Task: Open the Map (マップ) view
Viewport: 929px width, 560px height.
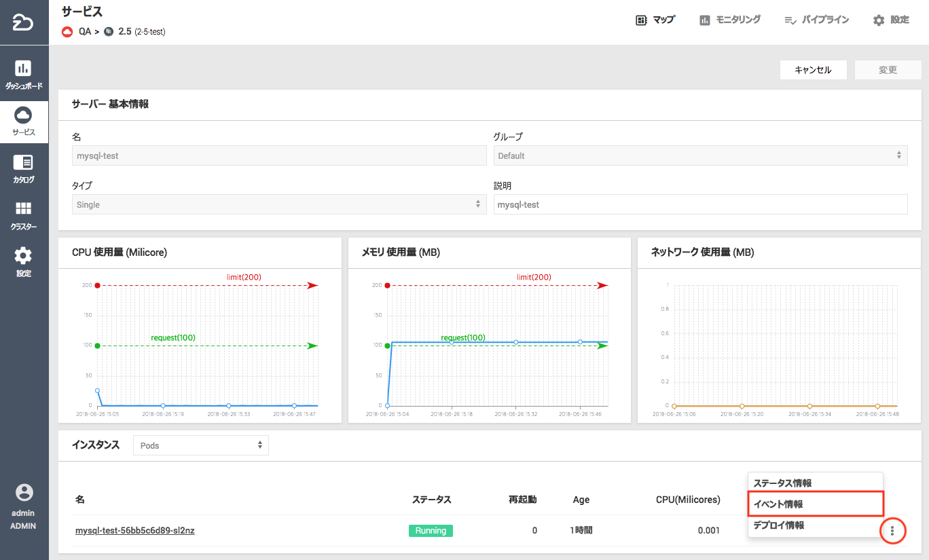Action: pyautogui.click(x=655, y=20)
